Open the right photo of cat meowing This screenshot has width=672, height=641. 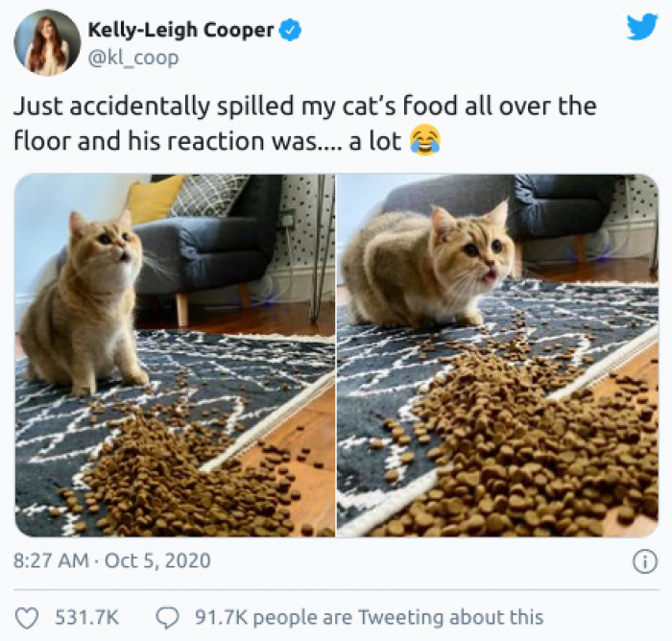click(x=497, y=355)
